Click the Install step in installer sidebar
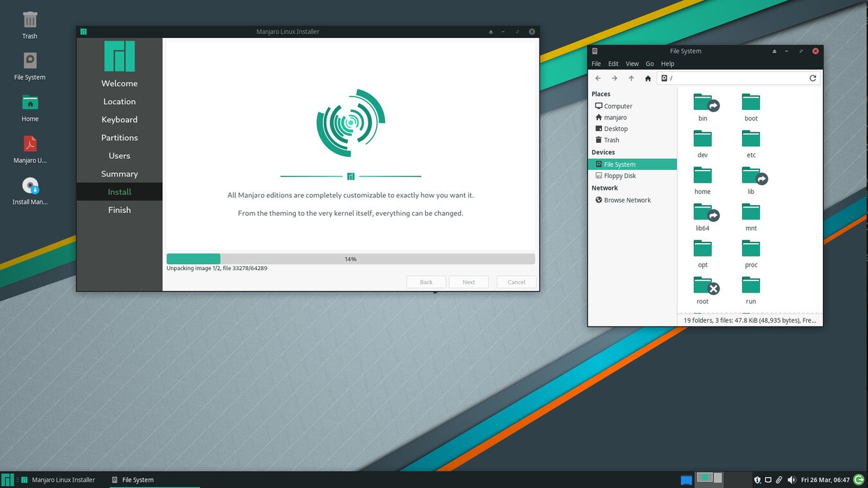 tap(120, 192)
